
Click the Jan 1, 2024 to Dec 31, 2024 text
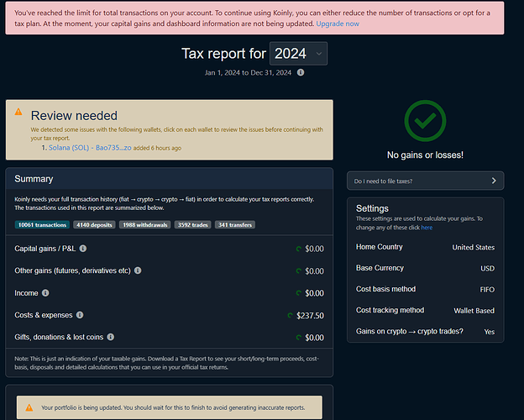pos(248,73)
